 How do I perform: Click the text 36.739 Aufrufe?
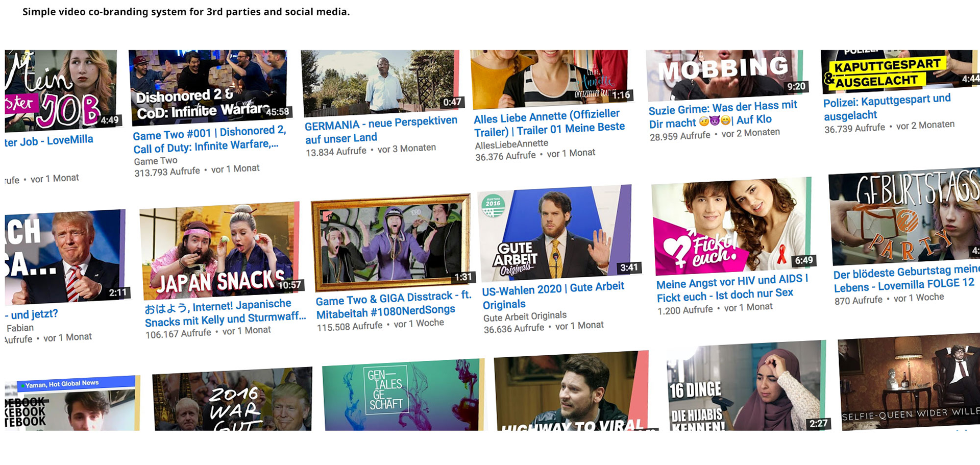854,129
